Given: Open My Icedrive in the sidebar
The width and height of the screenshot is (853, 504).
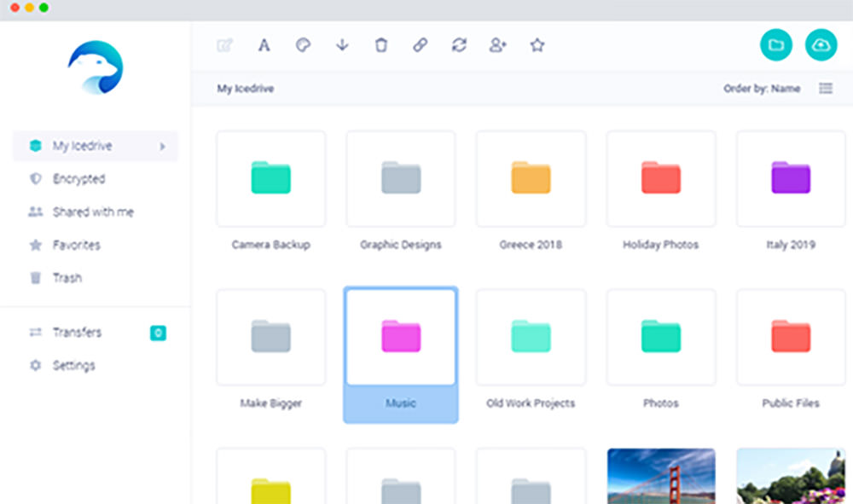Looking at the screenshot, I should [x=96, y=146].
